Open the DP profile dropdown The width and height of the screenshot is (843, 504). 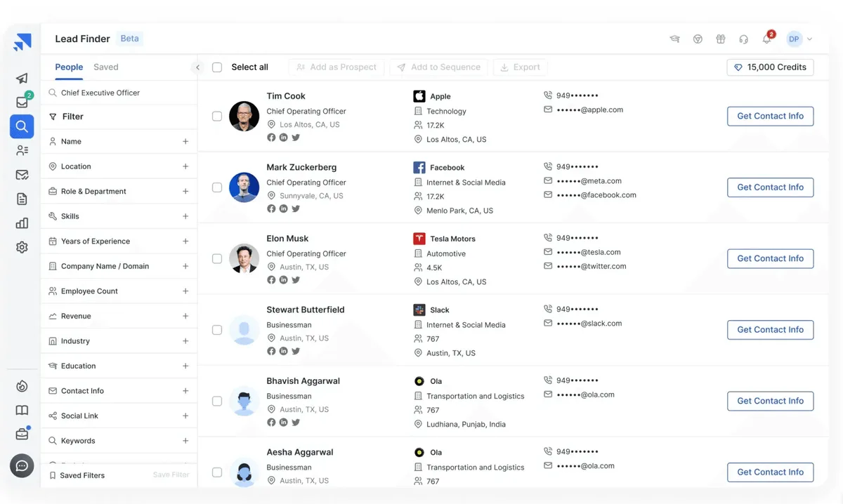(x=799, y=39)
